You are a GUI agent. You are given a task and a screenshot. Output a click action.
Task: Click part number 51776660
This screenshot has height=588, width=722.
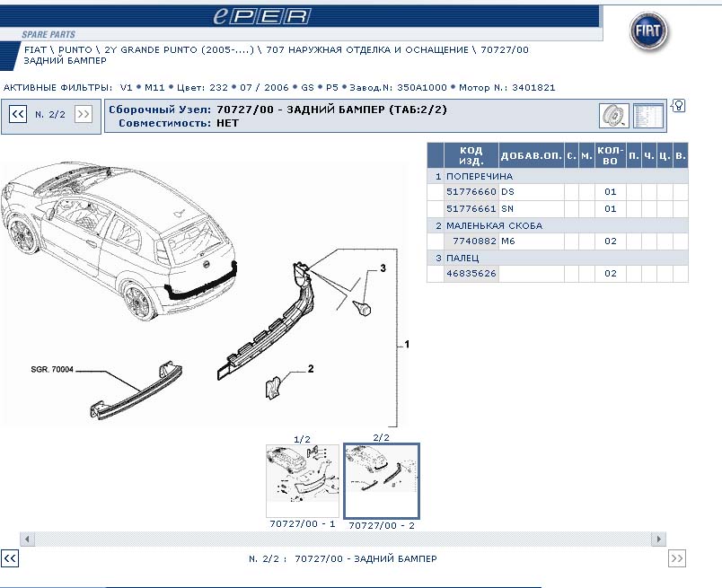[x=471, y=192]
